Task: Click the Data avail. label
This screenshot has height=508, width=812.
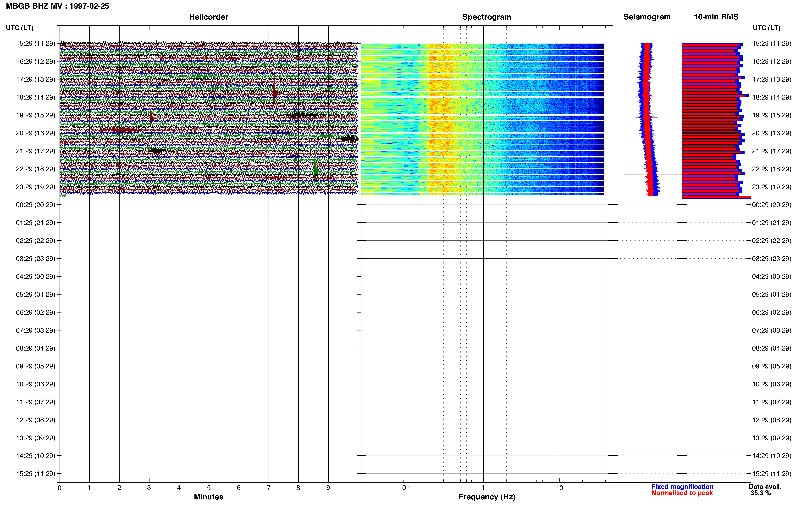Action: click(765, 486)
